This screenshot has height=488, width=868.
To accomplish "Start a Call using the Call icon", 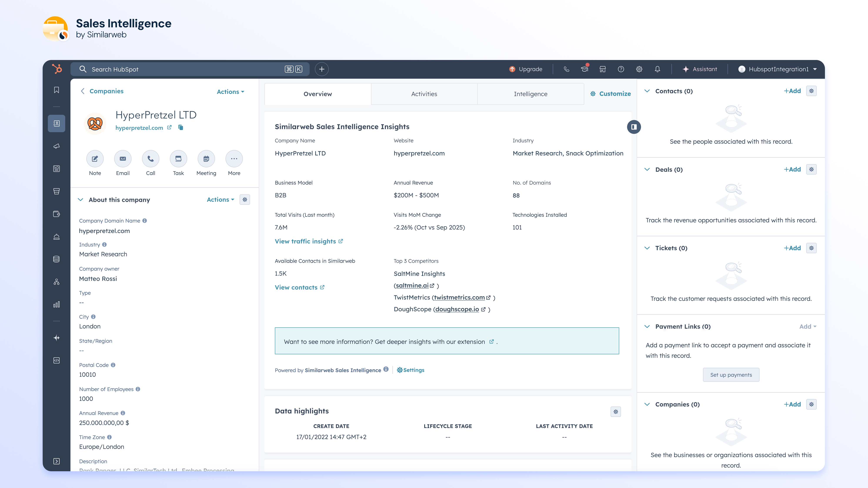I will click(150, 159).
